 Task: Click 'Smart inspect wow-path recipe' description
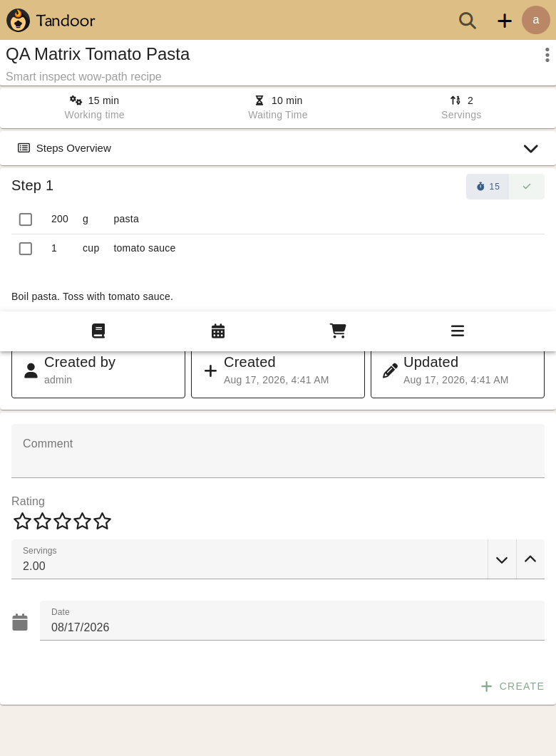(83, 77)
